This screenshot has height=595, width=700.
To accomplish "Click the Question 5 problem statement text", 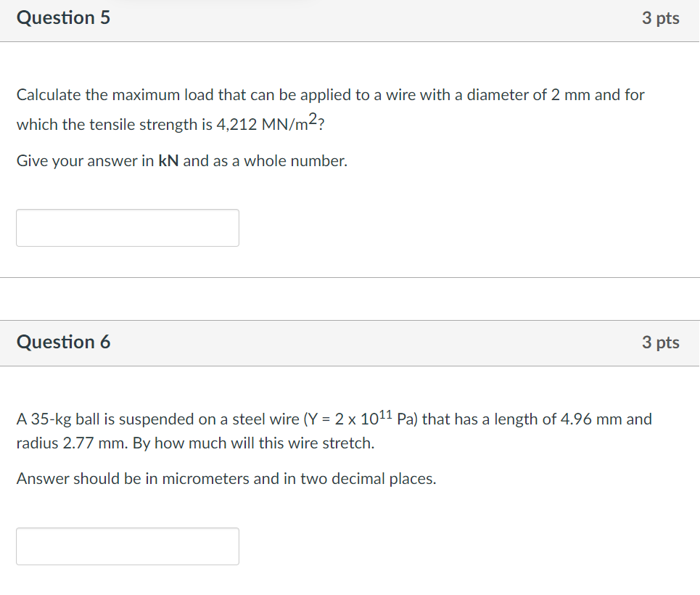I will pos(326,109).
